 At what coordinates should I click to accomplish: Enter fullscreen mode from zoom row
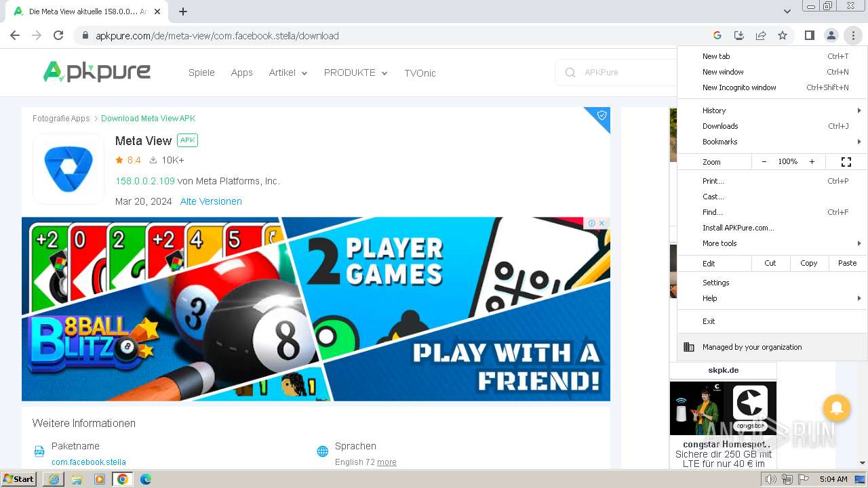pyautogui.click(x=846, y=162)
